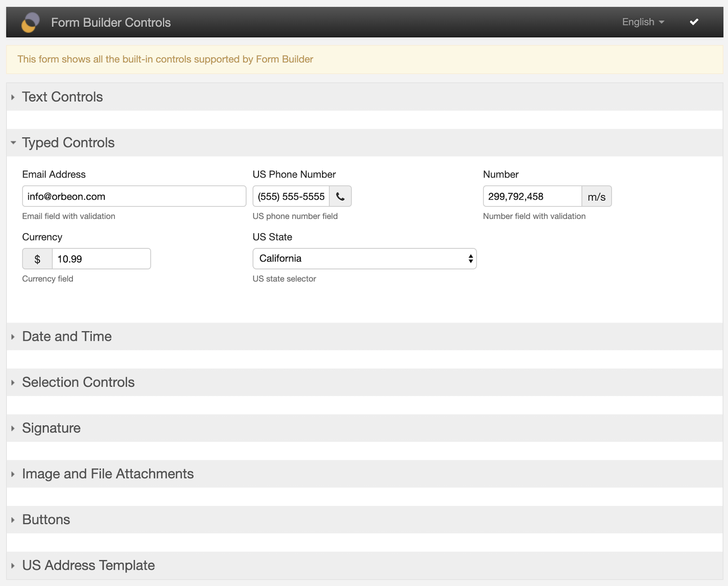Click the Currency amount field
728x586 pixels.
pos(101,259)
